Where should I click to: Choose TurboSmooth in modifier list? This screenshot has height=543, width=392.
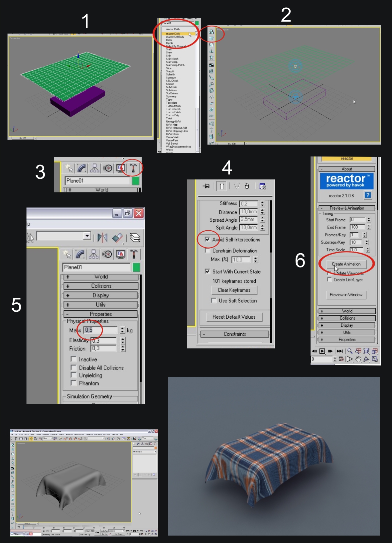pos(173,106)
